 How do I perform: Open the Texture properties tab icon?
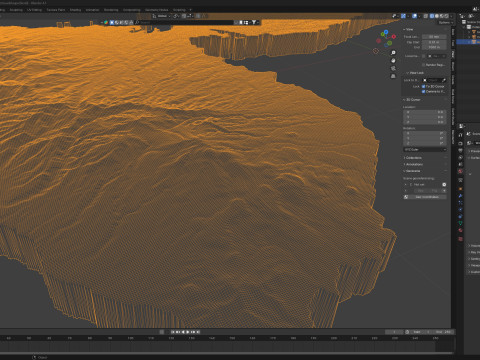[x=460, y=239]
